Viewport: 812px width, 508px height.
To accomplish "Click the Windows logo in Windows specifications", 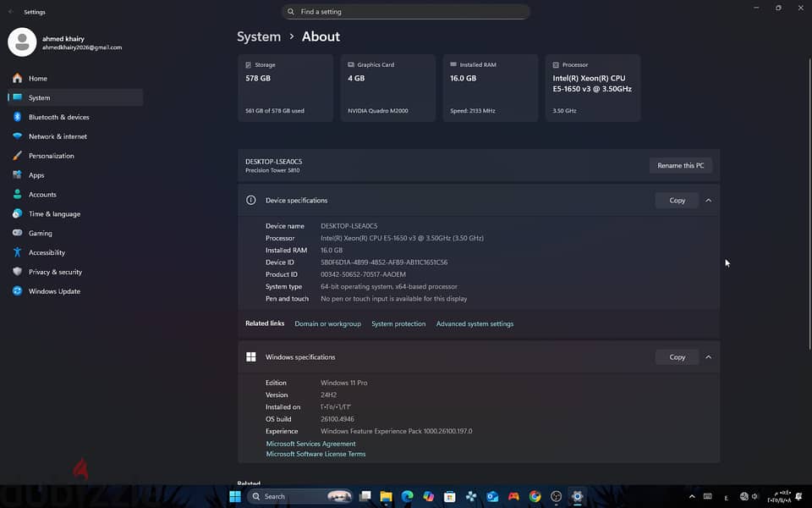I will point(251,356).
